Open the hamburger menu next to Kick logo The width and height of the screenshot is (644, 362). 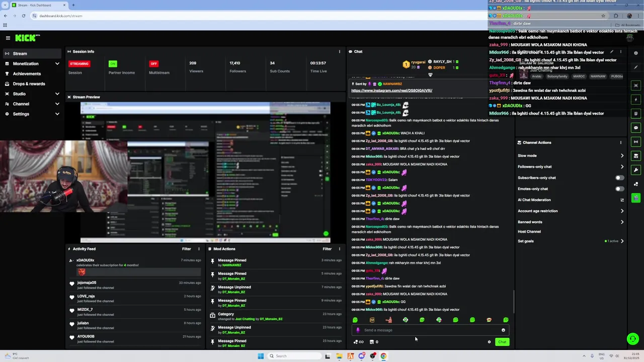pos(8,38)
